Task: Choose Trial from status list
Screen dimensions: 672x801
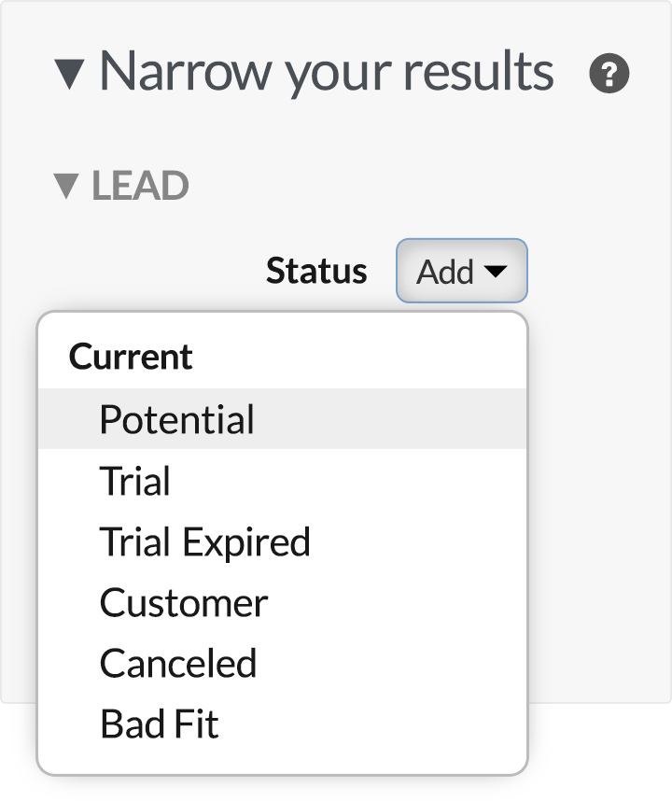Action: (x=283, y=480)
